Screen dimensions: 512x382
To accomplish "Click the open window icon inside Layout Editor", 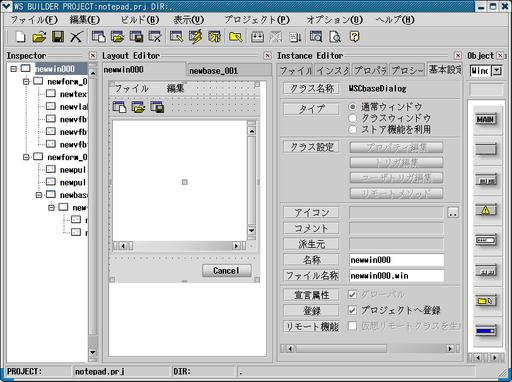I will pos(138,107).
